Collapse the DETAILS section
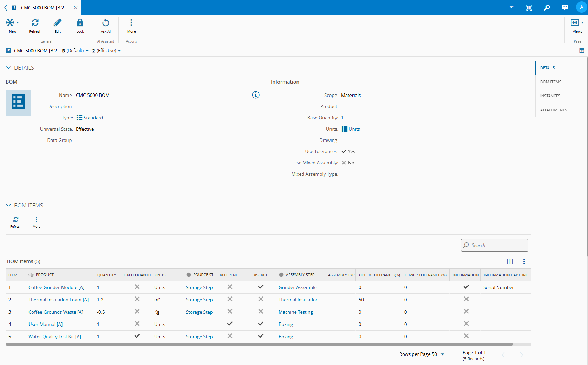Image resolution: width=588 pixels, height=365 pixels. click(9, 67)
